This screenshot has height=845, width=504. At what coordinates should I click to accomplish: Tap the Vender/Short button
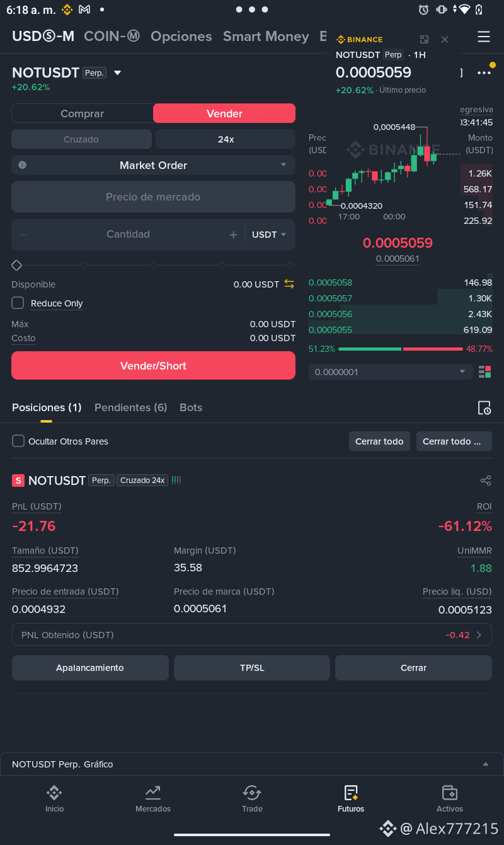pyautogui.click(x=153, y=366)
